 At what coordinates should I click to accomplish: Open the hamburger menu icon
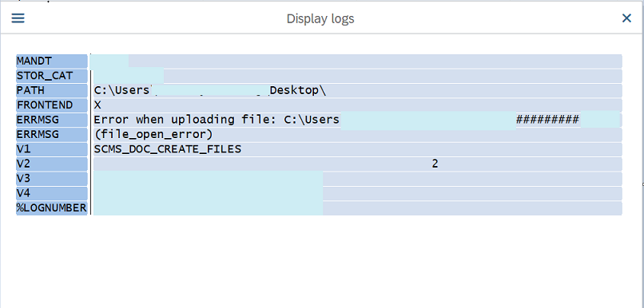click(18, 18)
